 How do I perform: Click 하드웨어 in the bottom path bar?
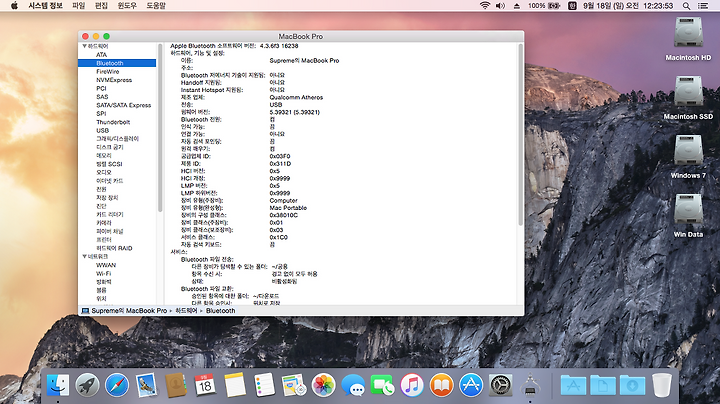186,310
